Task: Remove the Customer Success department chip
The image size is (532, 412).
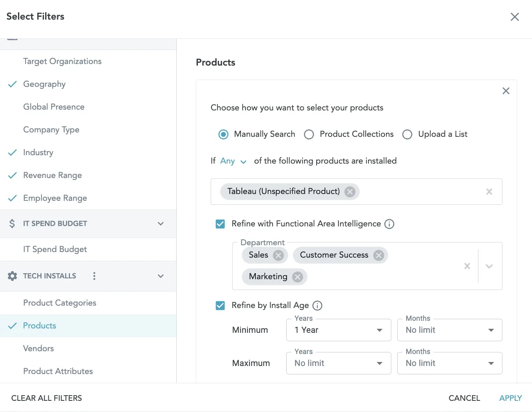Action: pyautogui.click(x=379, y=255)
